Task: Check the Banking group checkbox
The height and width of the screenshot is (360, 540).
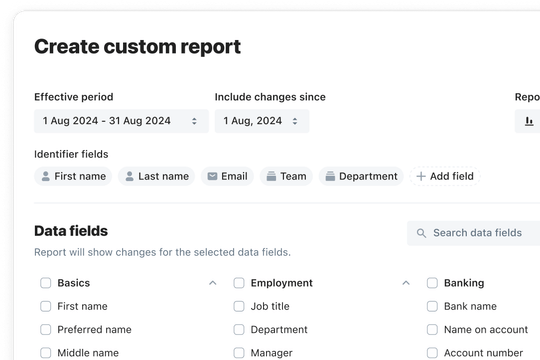Action: pyautogui.click(x=432, y=283)
